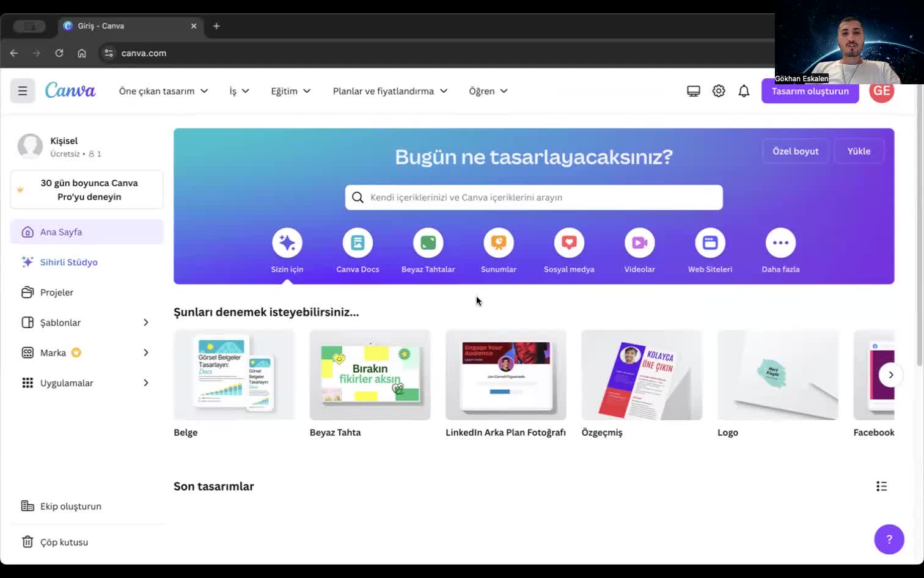The width and height of the screenshot is (924, 578).
Task: Click the Tasarım oluşturun button
Action: click(810, 91)
